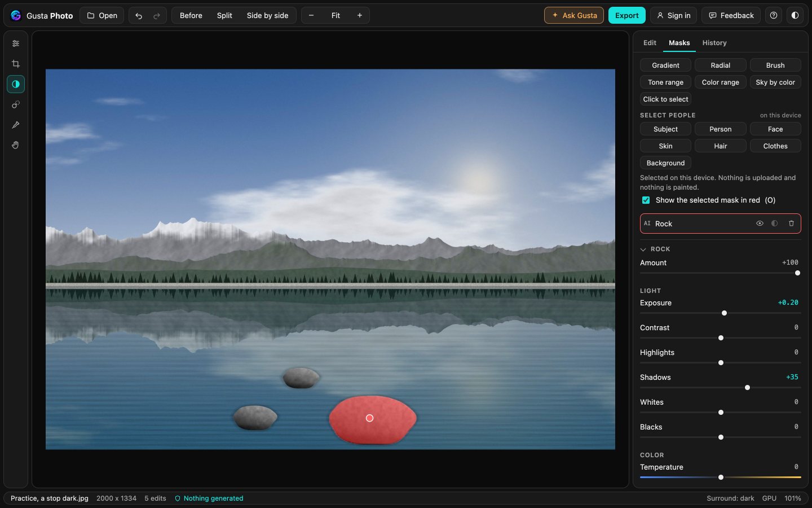Switch to Before view
This screenshot has height=508, width=812.
(191, 16)
